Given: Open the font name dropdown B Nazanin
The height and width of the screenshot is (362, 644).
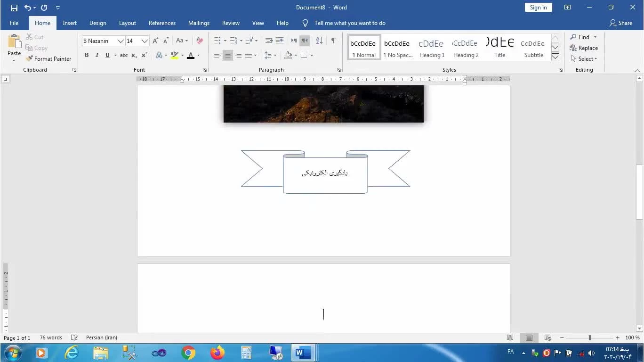Looking at the screenshot, I should click(121, 41).
